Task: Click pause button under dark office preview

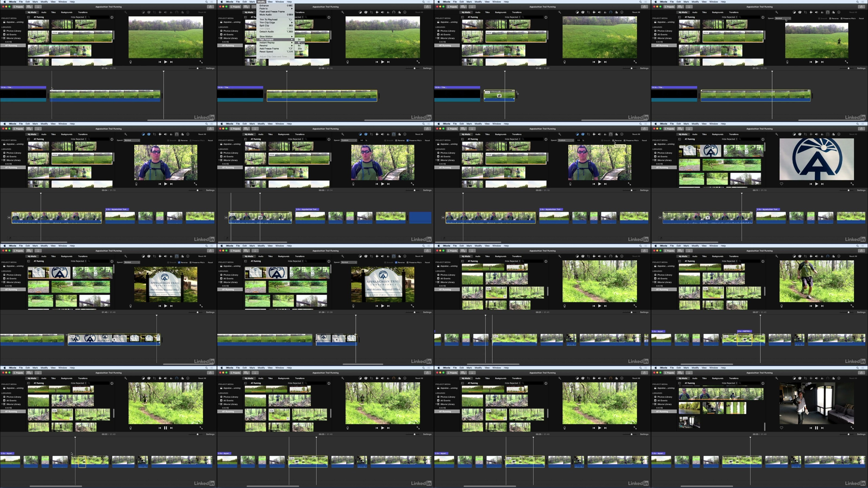Action: click(816, 428)
